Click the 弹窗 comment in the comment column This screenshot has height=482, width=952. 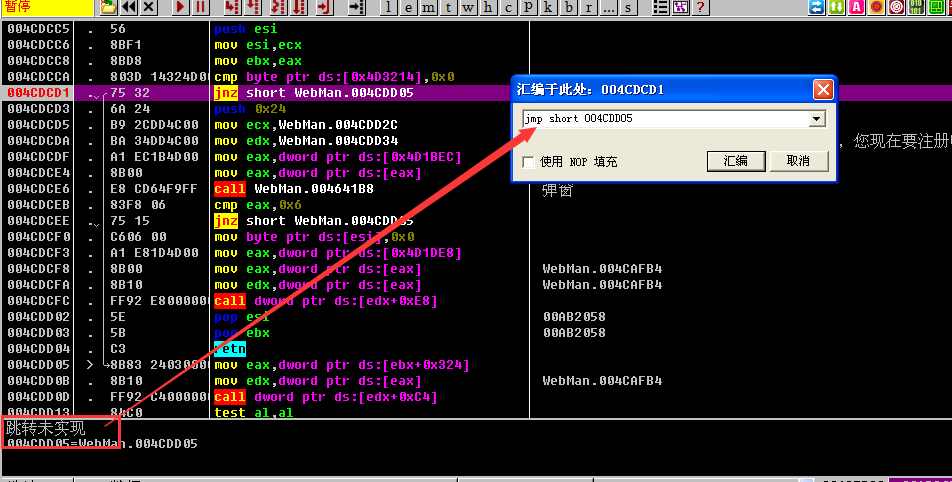point(557,190)
